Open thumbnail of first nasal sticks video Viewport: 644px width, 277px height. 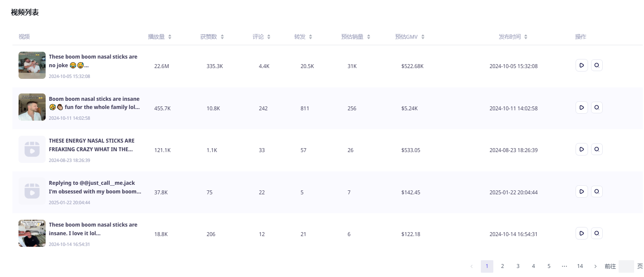click(x=32, y=65)
